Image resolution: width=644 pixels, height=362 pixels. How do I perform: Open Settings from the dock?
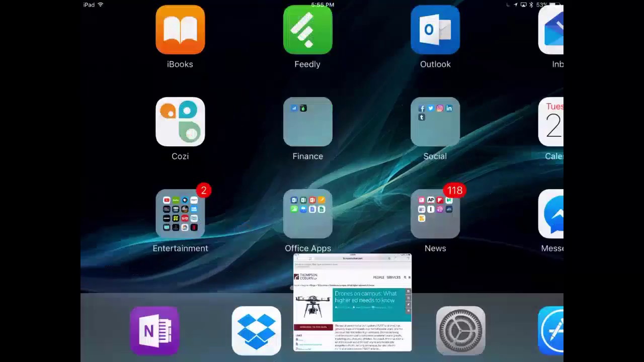tap(460, 331)
